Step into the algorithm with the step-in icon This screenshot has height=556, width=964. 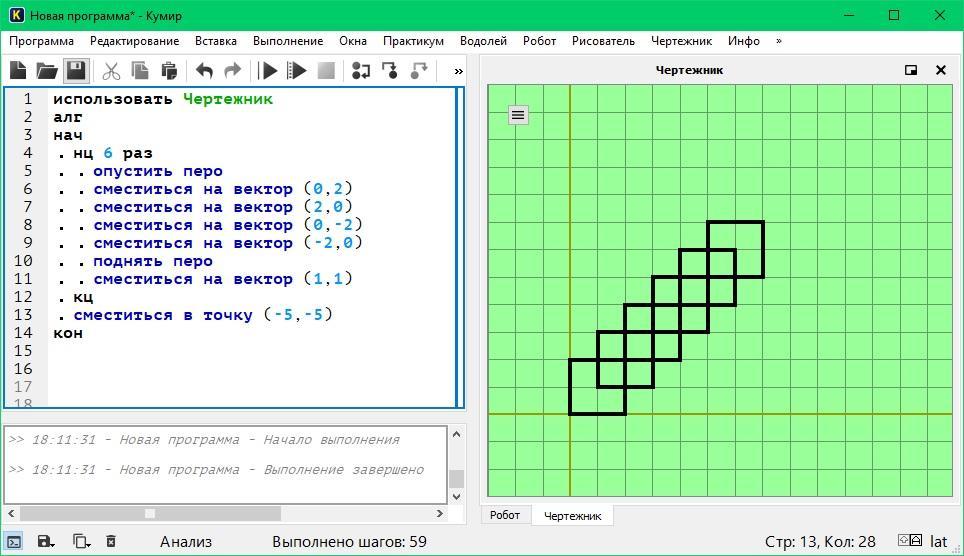coord(390,71)
